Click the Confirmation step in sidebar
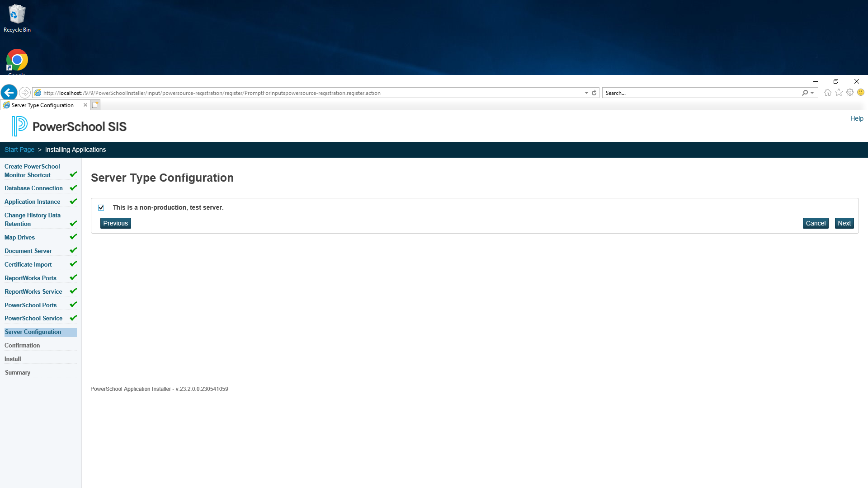Viewport: 868px width, 488px height. pyautogui.click(x=22, y=345)
